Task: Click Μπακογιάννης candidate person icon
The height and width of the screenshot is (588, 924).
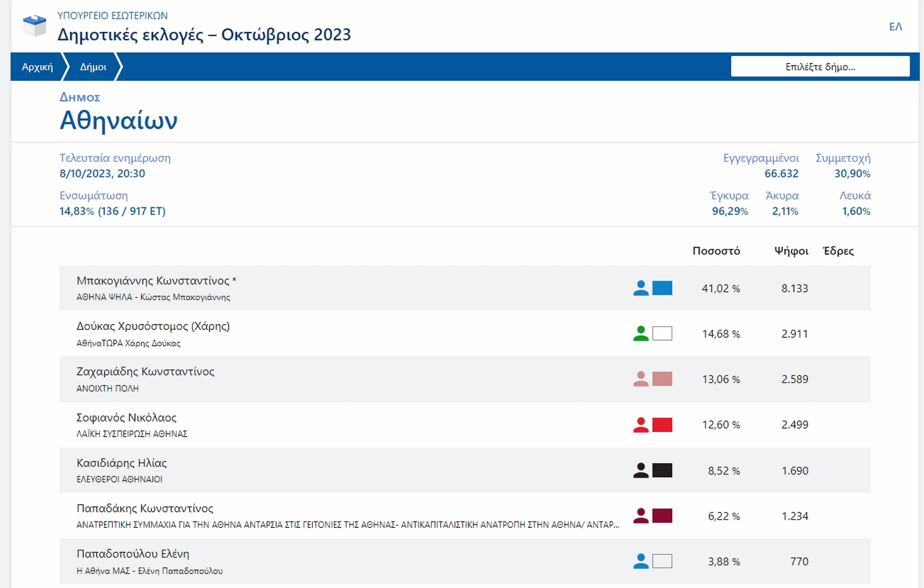Action: click(640, 288)
